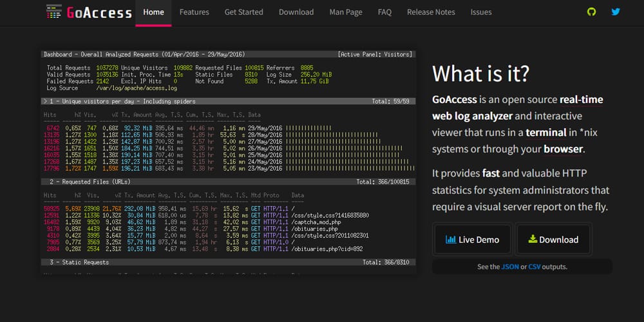The height and width of the screenshot is (322, 644).
Task: Click the "What is it?" heading
Action: click(480, 73)
